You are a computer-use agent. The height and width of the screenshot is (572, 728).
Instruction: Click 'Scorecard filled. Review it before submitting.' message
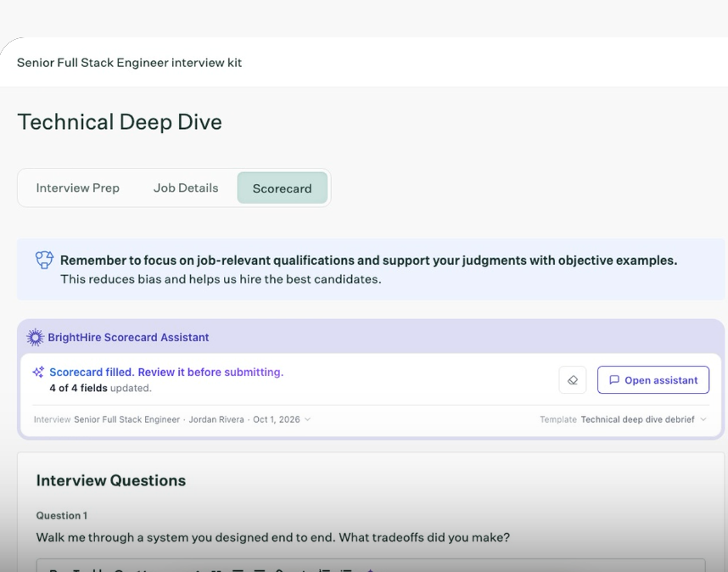(166, 373)
